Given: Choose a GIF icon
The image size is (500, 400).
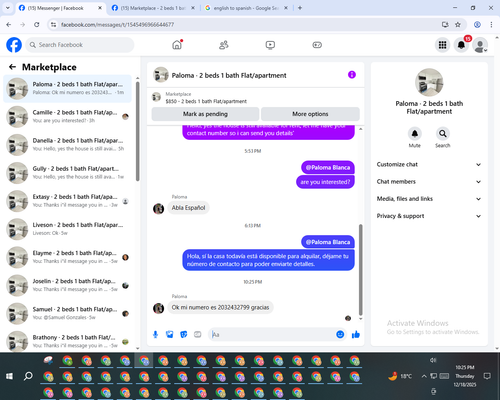Looking at the screenshot, I should [198, 334].
